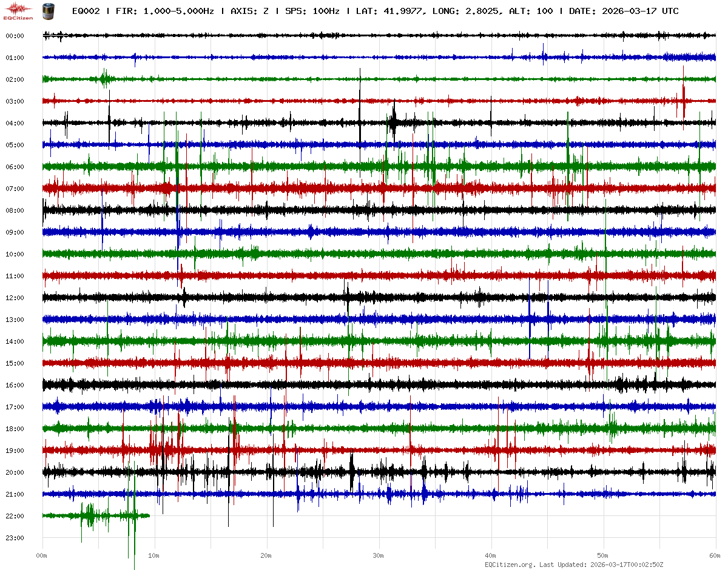
Task: Click the 16:00 hour row label
Action: [15, 385]
